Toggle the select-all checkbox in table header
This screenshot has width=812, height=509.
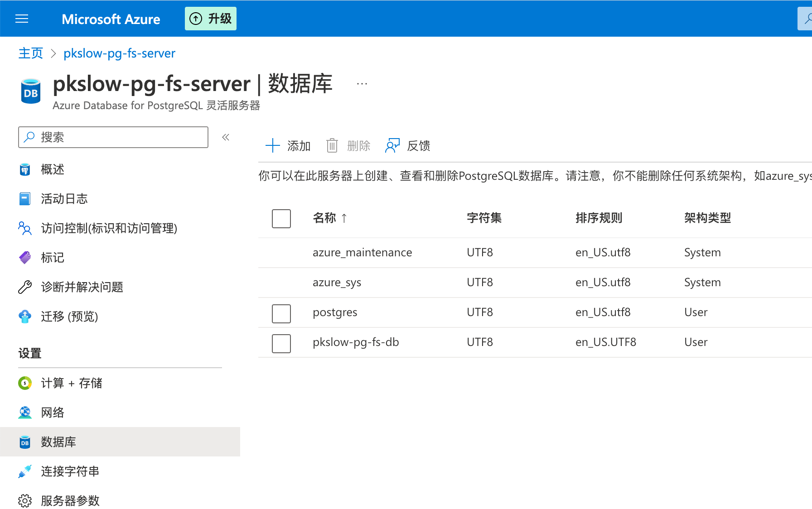[281, 218]
